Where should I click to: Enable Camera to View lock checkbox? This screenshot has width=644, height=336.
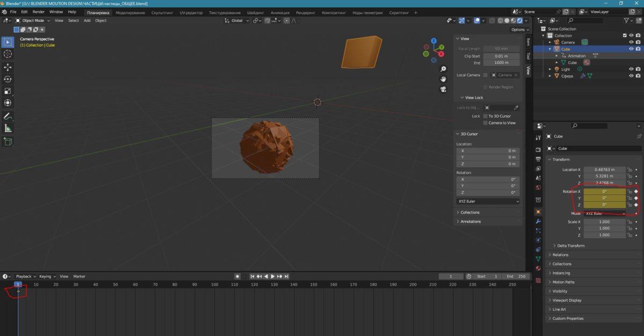click(485, 123)
